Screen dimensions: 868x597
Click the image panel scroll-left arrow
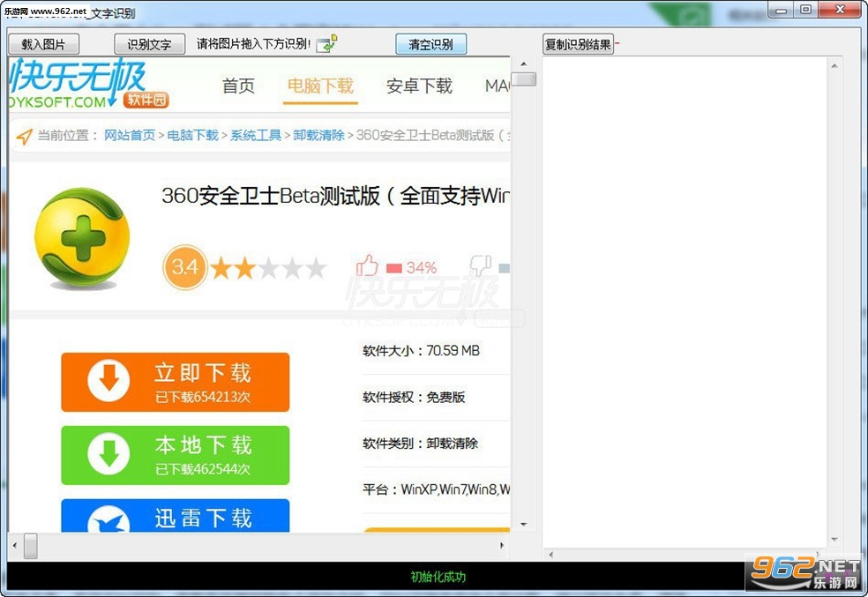[15, 546]
